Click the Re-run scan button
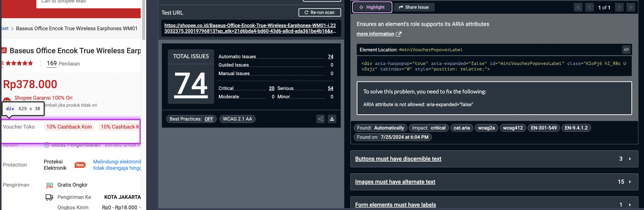The height and width of the screenshot is (210, 644). [319, 12]
